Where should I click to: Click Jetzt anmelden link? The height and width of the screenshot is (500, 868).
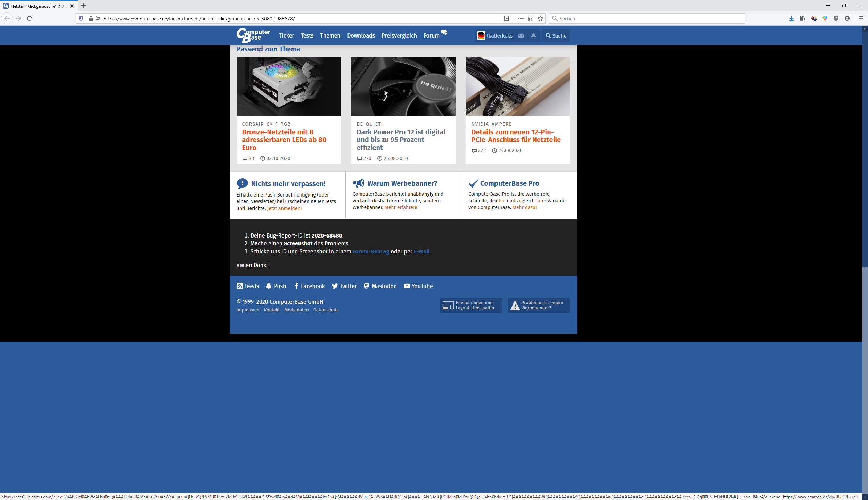[284, 208]
